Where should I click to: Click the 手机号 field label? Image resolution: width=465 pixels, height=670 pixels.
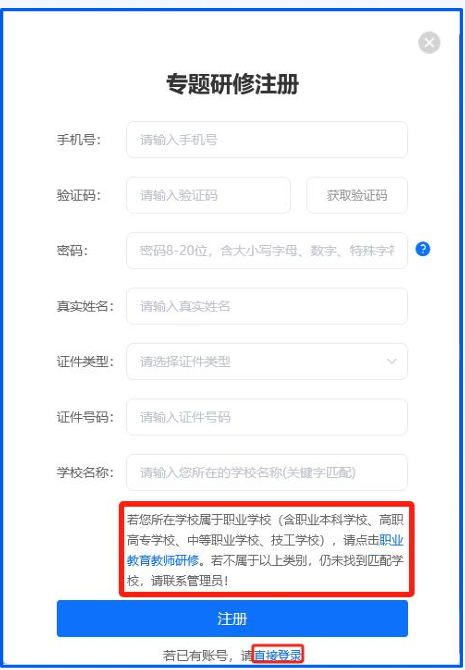pyautogui.click(x=79, y=140)
